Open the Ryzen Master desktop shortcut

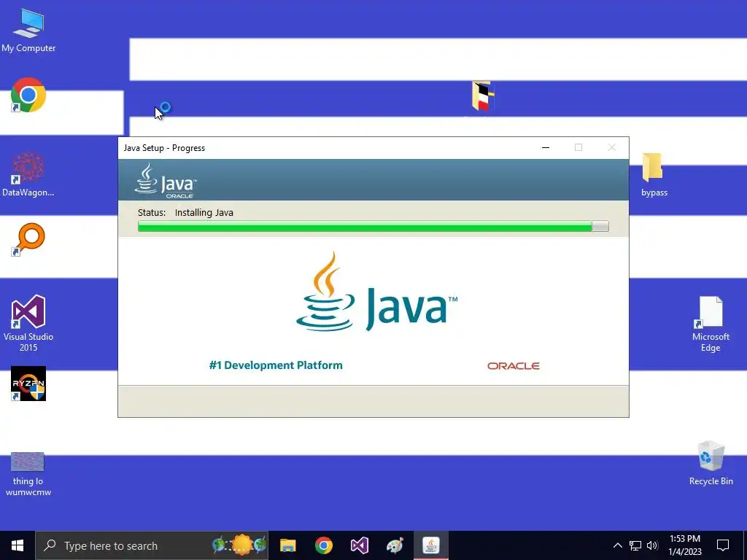pyautogui.click(x=28, y=384)
